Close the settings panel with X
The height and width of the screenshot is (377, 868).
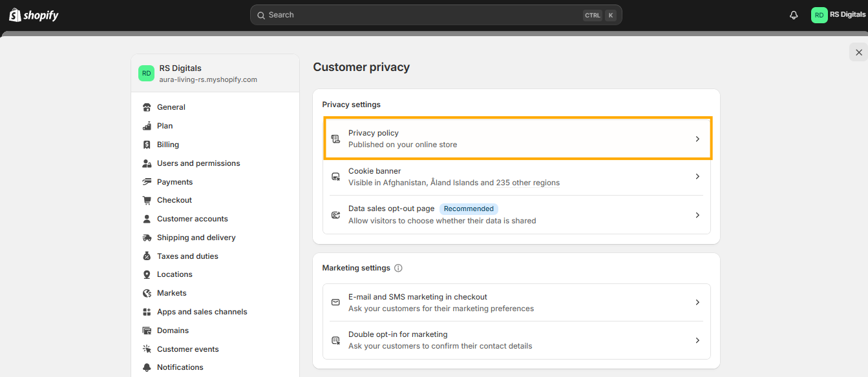point(858,52)
